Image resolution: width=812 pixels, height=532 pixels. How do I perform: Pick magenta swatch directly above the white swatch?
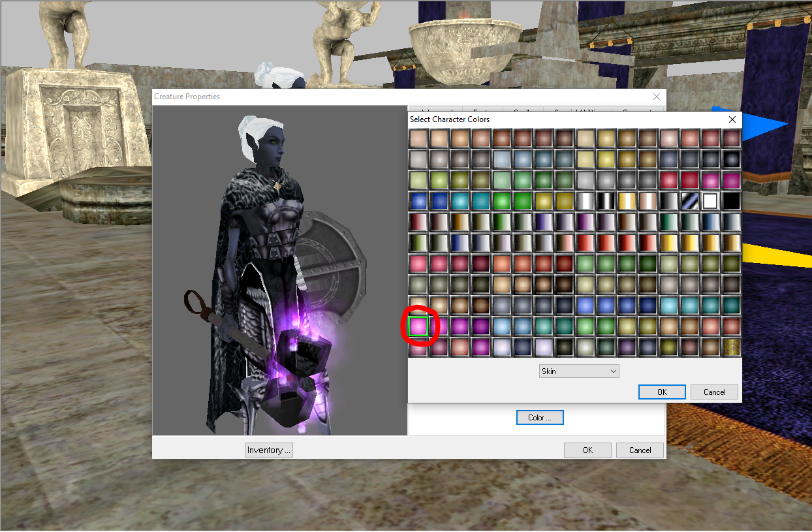(710, 180)
